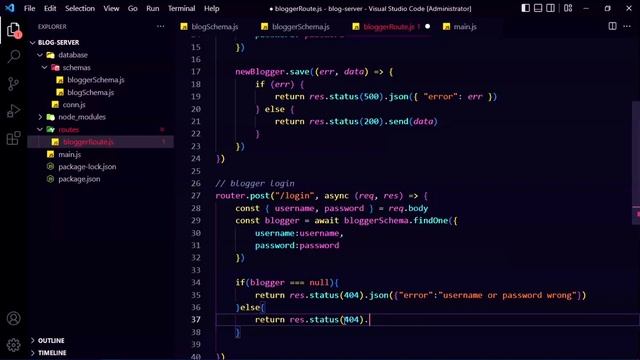Click "newBlogger" on line 17

pos(260,71)
